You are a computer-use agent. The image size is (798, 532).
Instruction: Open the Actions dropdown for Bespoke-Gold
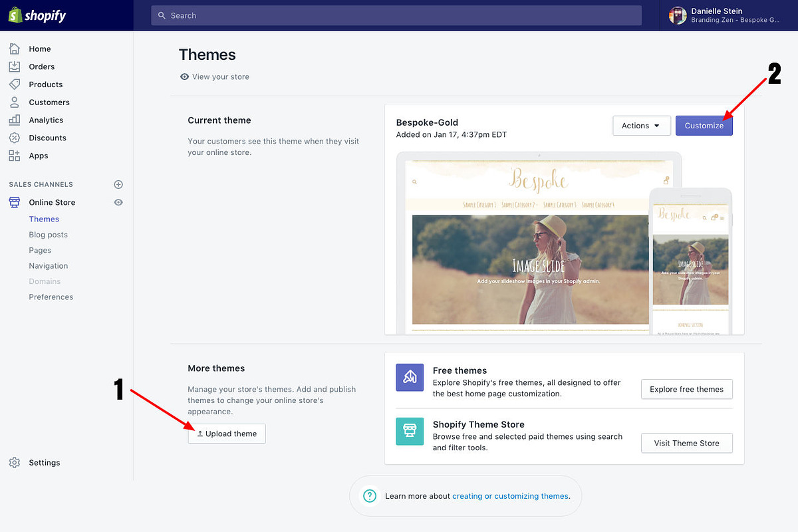click(641, 125)
